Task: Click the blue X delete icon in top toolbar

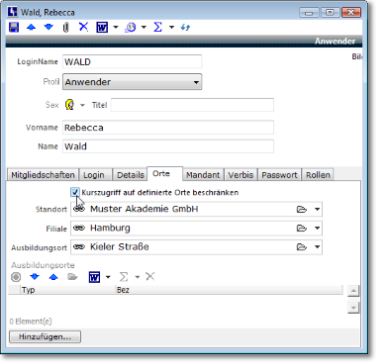Action: (83, 27)
